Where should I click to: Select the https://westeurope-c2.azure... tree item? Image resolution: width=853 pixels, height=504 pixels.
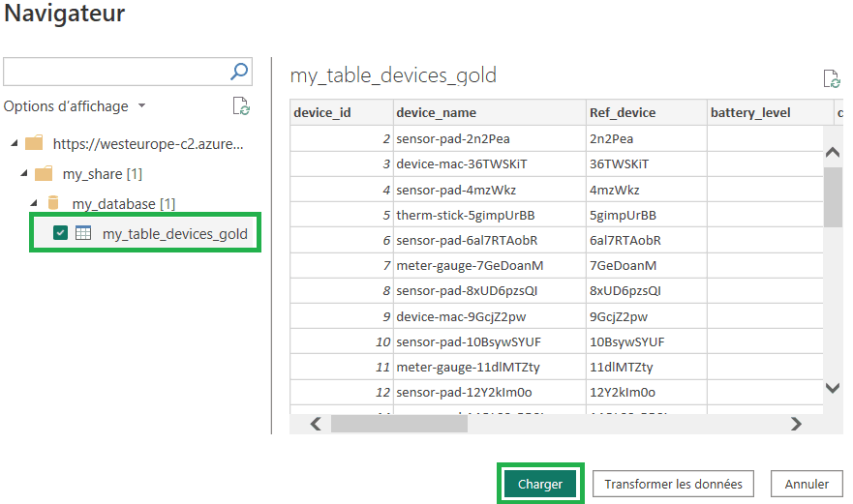coord(148,144)
